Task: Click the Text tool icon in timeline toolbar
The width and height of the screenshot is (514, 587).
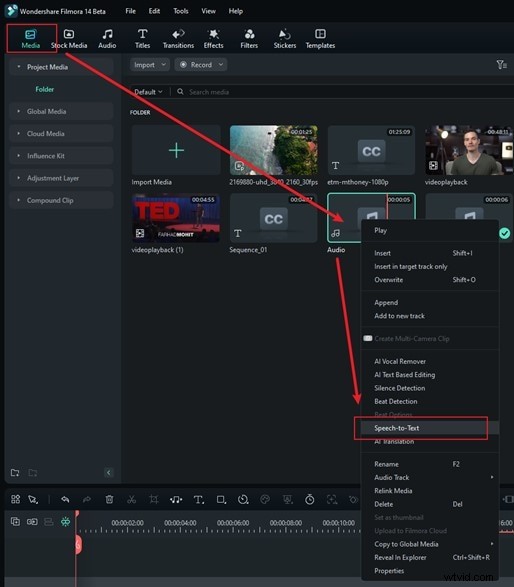Action: point(199,499)
